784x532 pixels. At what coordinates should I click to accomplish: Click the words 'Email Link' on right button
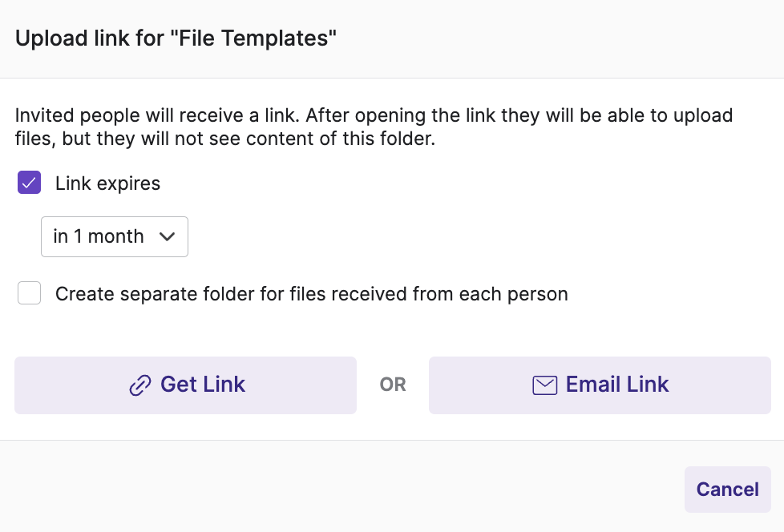pos(617,384)
